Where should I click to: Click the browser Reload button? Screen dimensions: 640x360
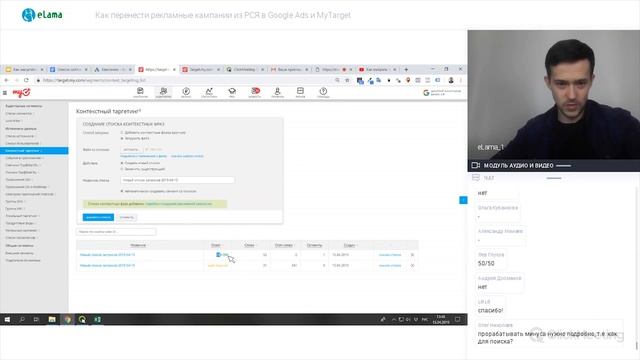pos(26,80)
